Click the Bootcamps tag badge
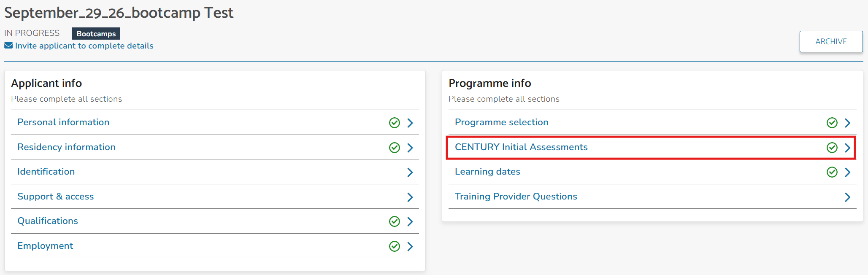 pyautogui.click(x=96, y=34)
